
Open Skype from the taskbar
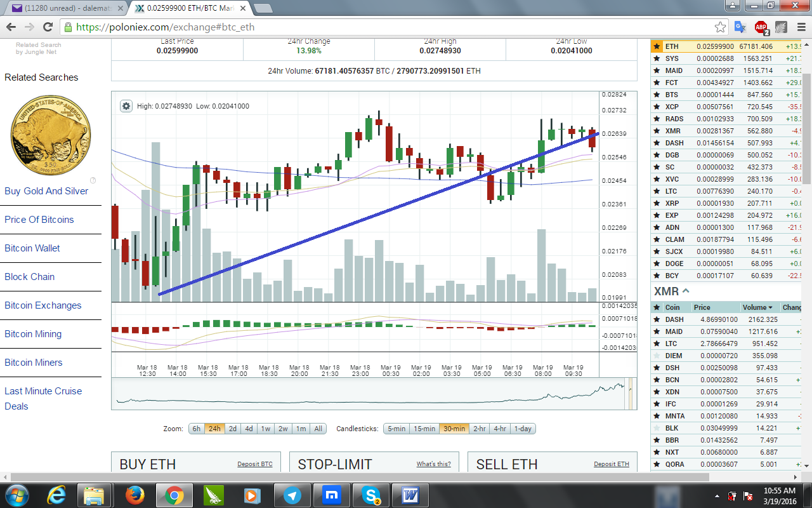click(x=371, y=495)
